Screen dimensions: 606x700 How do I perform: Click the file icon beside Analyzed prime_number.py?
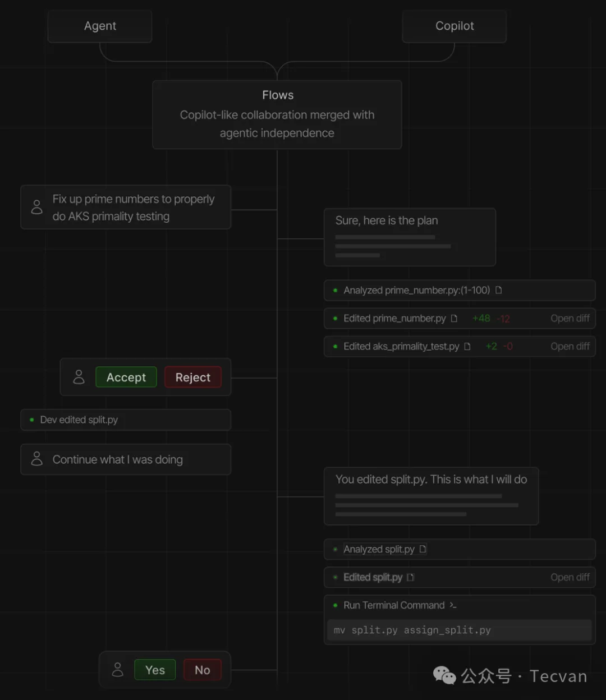[x=499, y=290]
